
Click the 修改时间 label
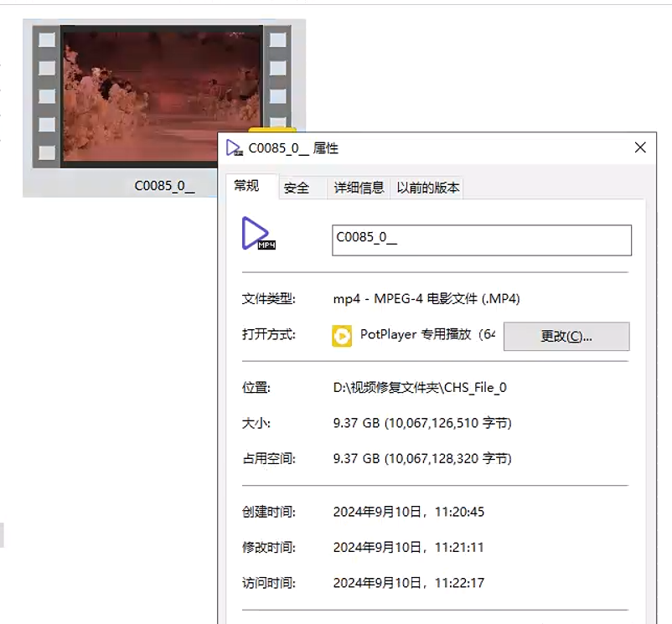coord(269,547)
